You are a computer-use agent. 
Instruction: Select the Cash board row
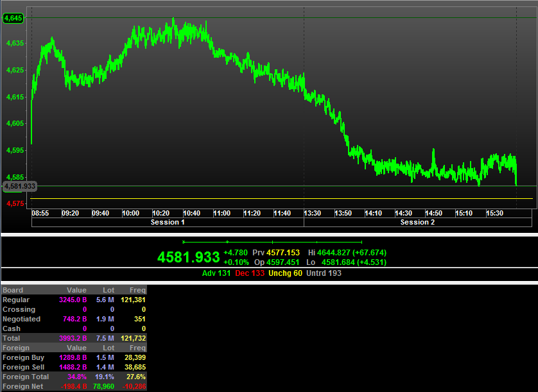74,328
